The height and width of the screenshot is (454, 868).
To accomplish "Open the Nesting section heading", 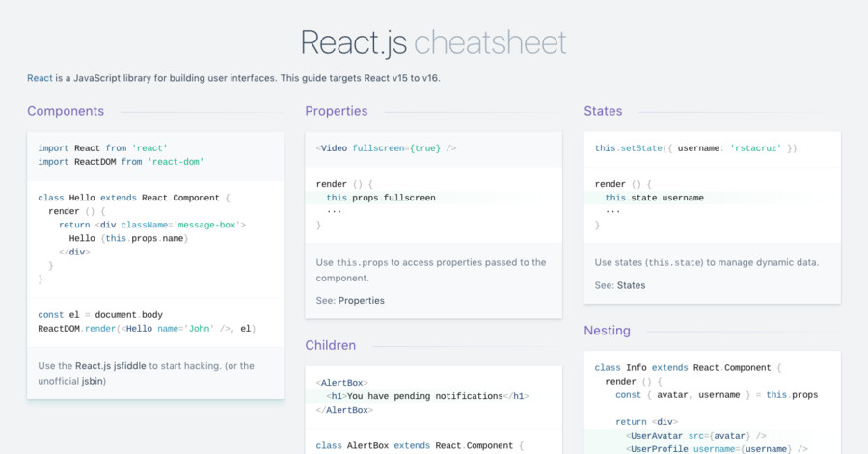I will click(x=607, y=331).
